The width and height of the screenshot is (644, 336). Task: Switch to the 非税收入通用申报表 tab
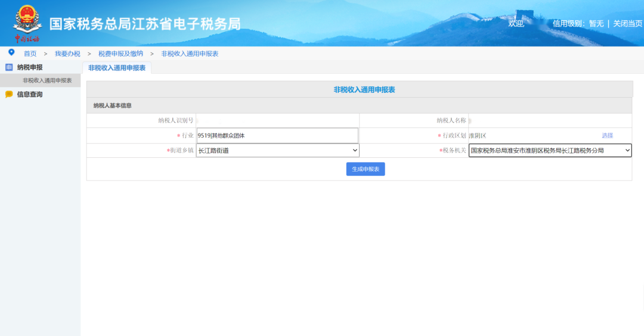tap(117, 68)
